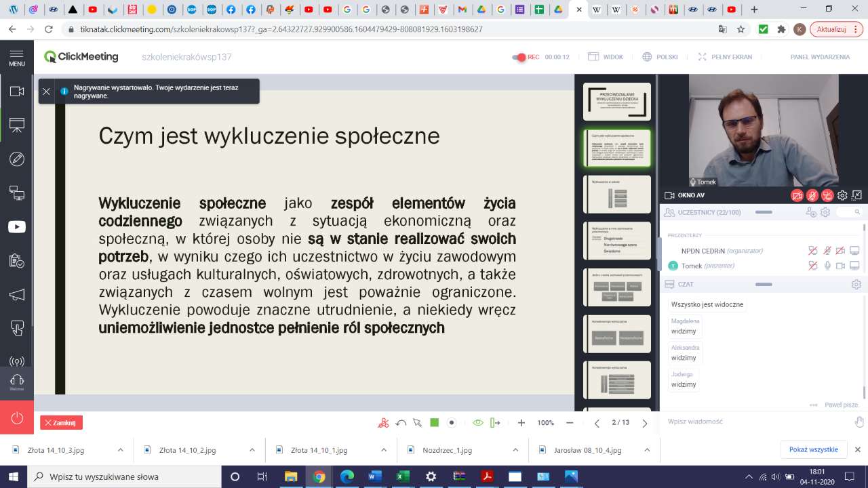868x488 pixels.
Task: Toggle camera off in the AV window bar
Action: point(797,195)
